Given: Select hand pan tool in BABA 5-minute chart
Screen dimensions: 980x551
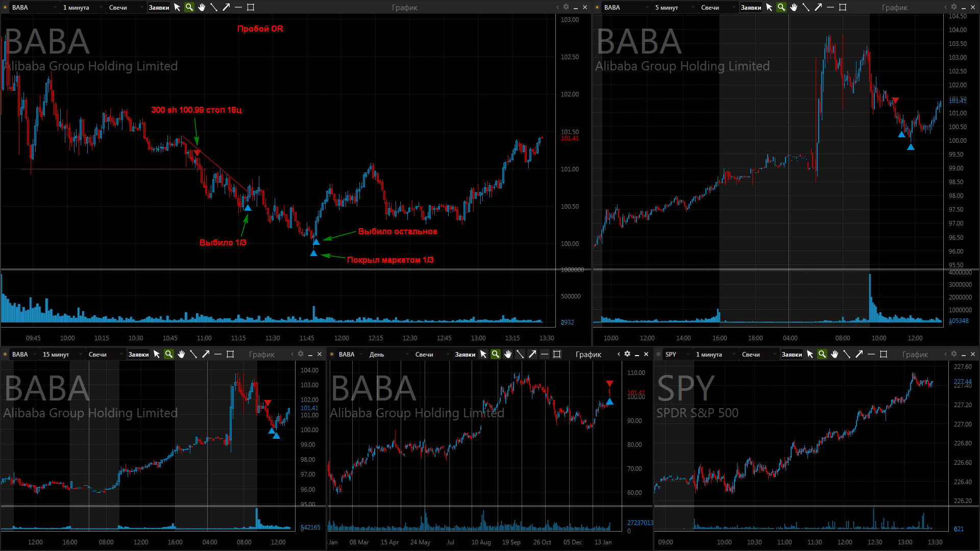Looking at the screenshot, I should (x=794, y=7).
